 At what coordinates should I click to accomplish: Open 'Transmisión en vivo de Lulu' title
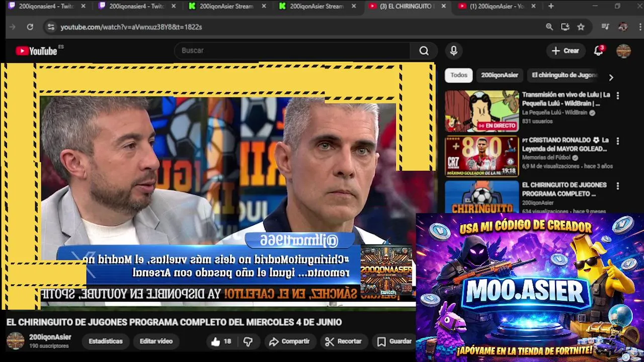pyautogui.click(x=566, y=99)
